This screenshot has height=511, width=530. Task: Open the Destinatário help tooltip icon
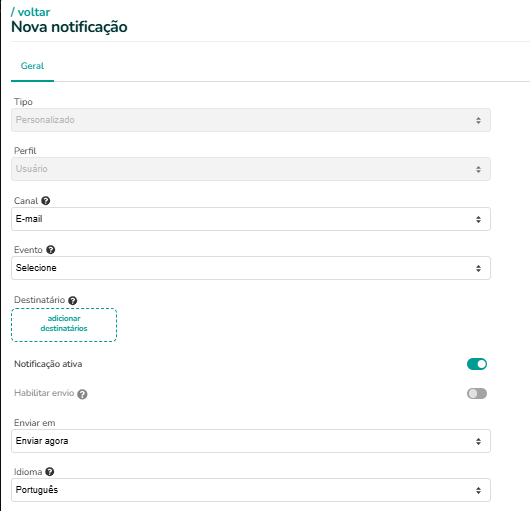pos(72,300)
